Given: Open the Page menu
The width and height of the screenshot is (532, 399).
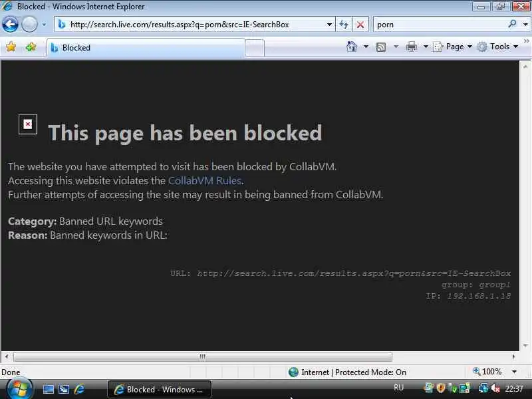Looking at the screenshot, I should pos(453,47).
